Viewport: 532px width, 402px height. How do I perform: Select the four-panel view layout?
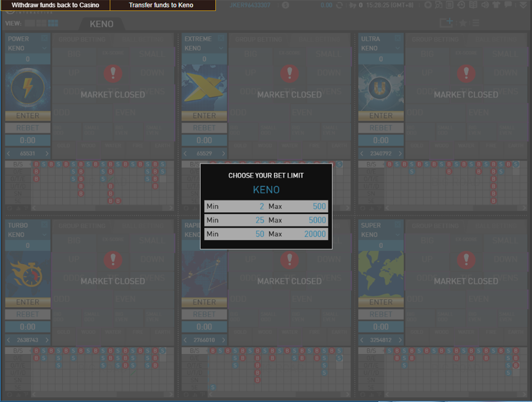41,23
